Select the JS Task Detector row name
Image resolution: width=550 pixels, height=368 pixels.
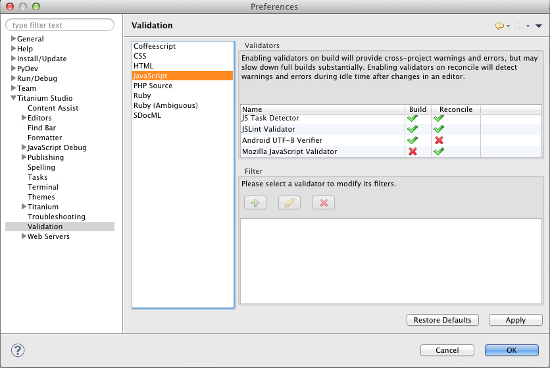pos(270,118)
